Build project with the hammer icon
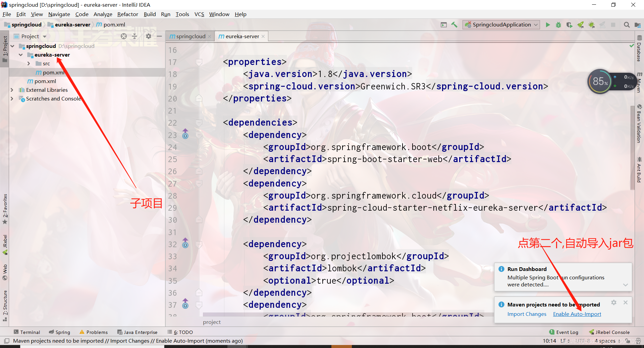644x348 pixels. click(x=454, y=25)
